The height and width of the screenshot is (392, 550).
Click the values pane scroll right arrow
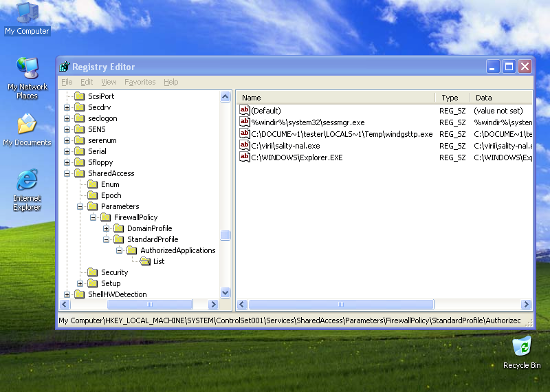coord(526,304)
